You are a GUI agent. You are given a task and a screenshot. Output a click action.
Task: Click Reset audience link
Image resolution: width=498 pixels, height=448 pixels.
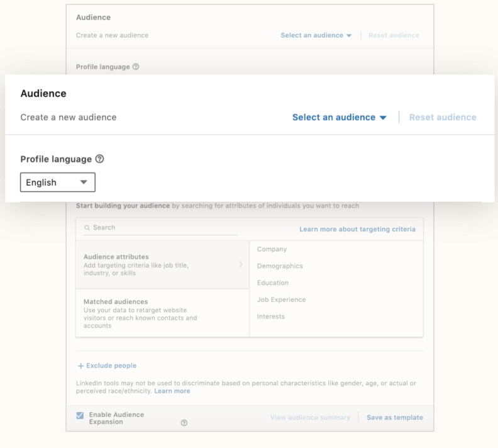[443, 117]
